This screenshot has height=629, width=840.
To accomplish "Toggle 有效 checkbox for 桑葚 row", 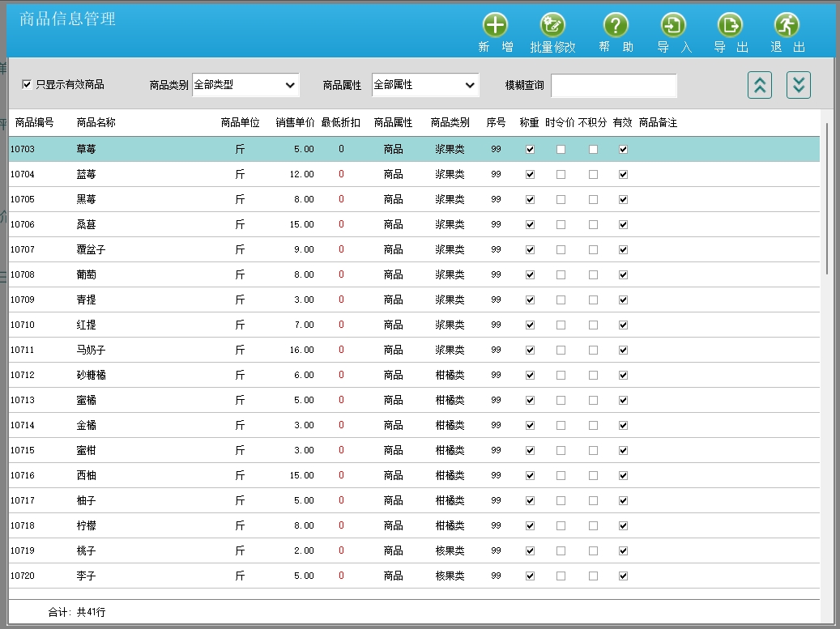I will pyautogui.click(x=623, y=225).
